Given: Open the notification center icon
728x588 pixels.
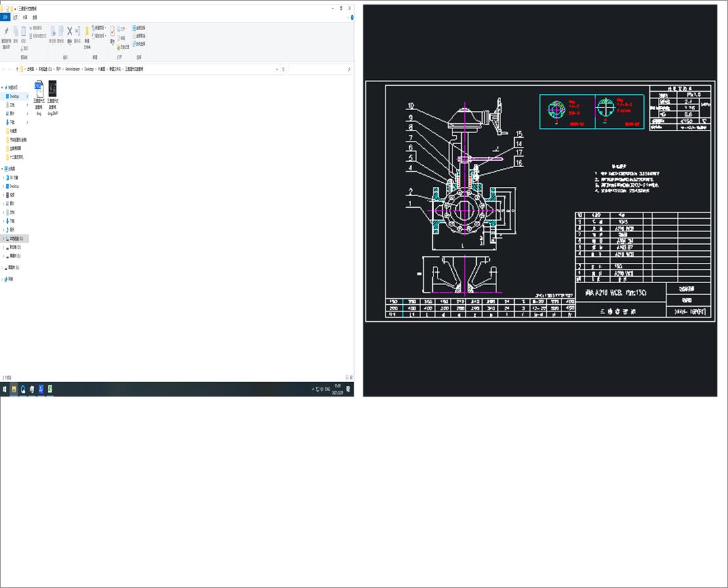Looking at the screenshot, I should pyautogui.click(x=348, y=389).
